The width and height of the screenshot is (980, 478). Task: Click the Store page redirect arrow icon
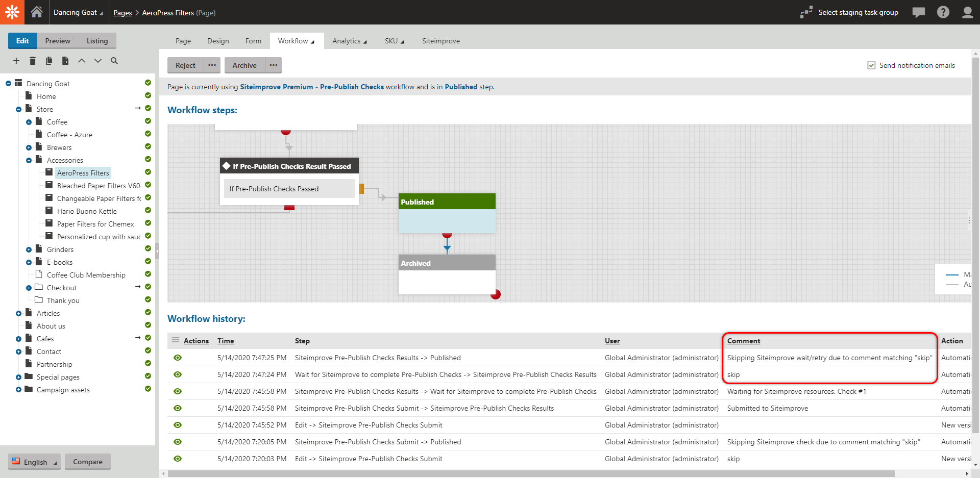[138, 108]
